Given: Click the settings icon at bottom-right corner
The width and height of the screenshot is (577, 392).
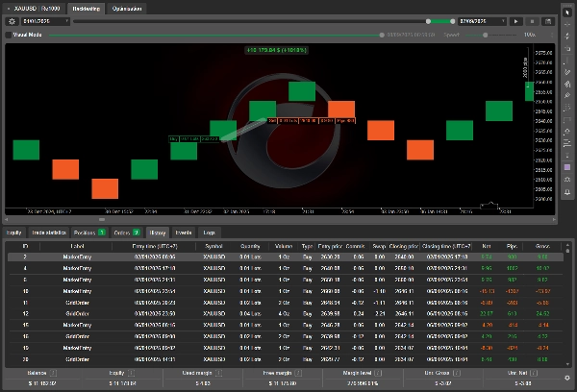Looking at the screenshot, I should pyautogui.click(x=569, y=378).
